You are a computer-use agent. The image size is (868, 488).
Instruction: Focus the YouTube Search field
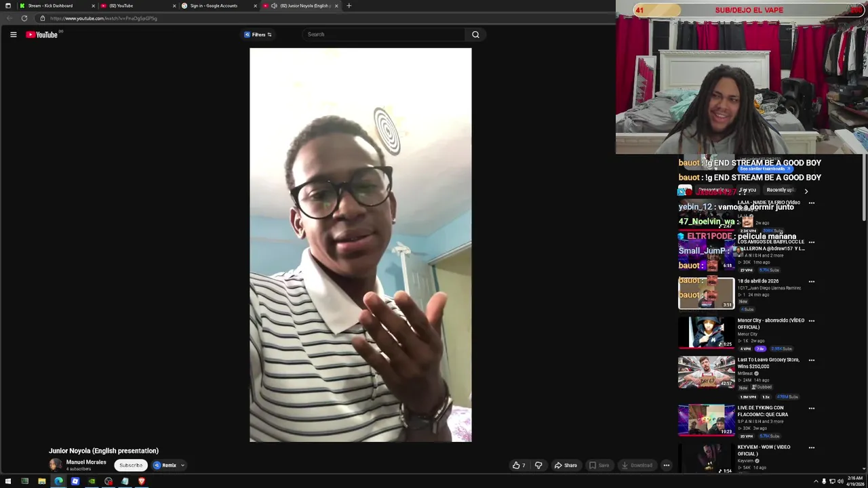[x=384, y=35]
